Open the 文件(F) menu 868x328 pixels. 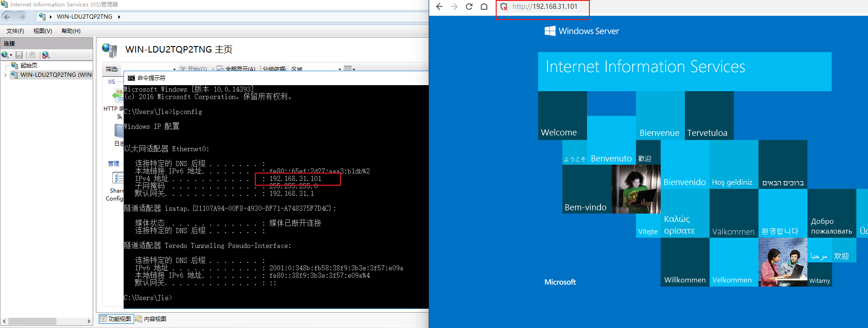pyautogui.click(x=15, y=31)
